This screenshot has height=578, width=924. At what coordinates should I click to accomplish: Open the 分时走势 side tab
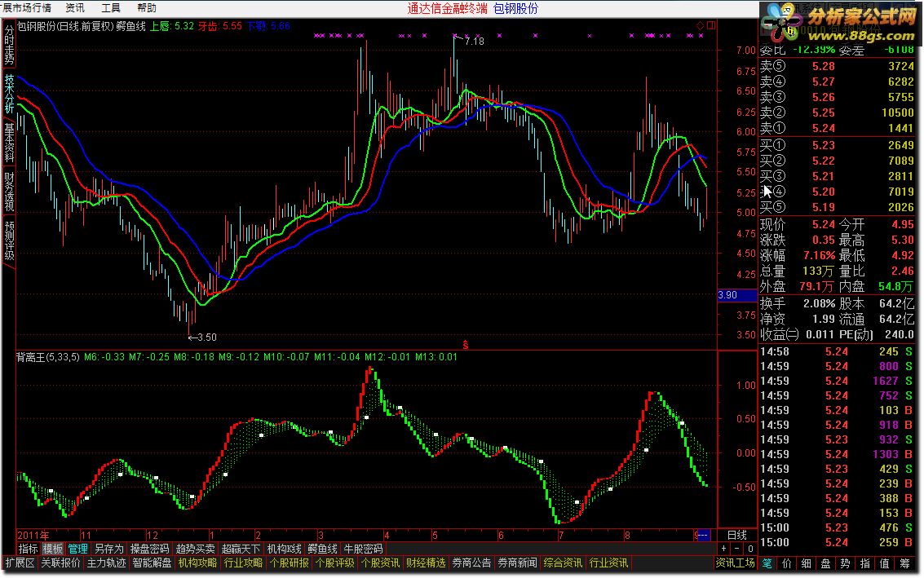click(9, 46)
